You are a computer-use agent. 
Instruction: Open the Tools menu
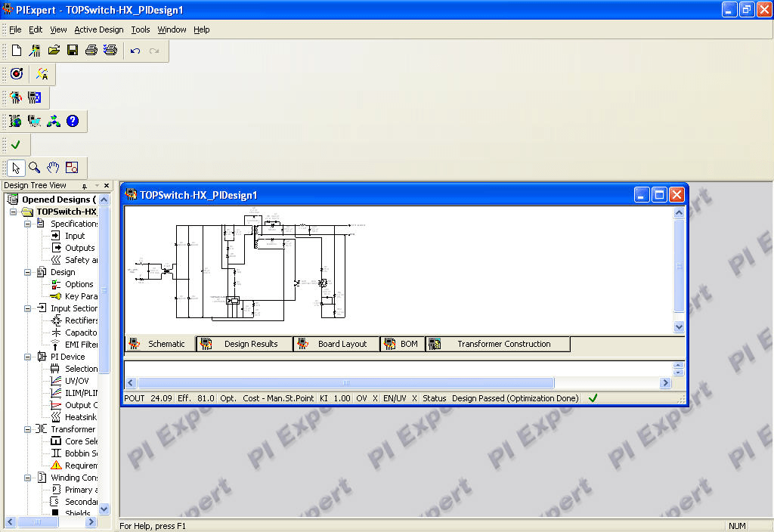[x=140, y=29]
